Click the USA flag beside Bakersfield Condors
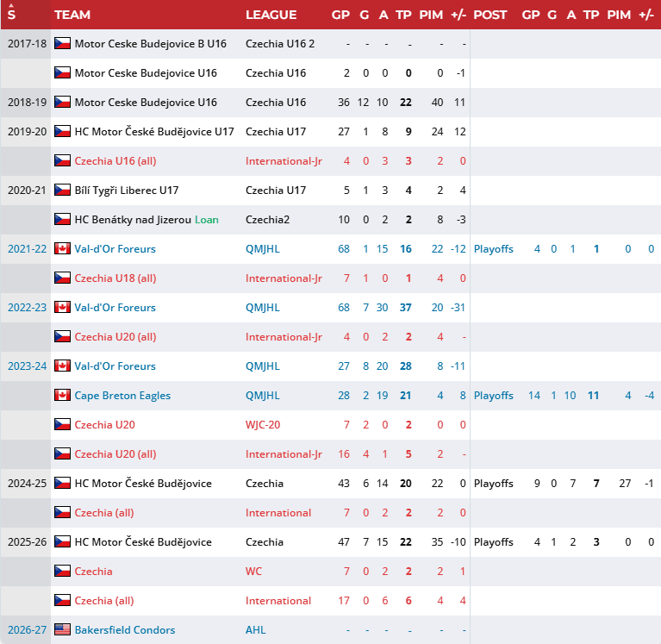 (62, 629)
